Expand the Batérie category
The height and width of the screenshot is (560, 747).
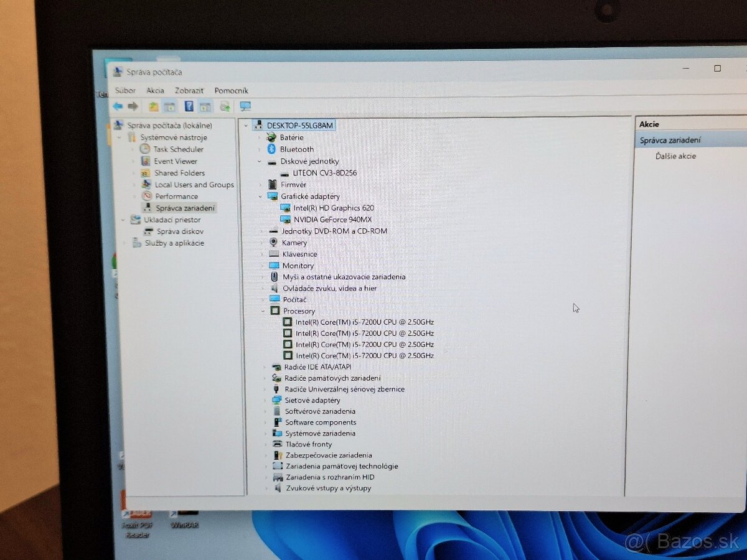[x=260, y=138]
